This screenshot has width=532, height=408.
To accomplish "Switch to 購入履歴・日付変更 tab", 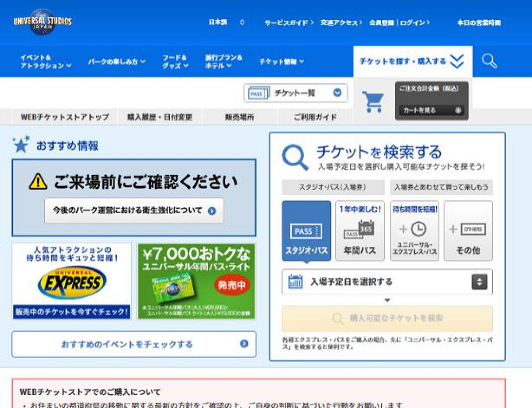I will tap(160, 117).
